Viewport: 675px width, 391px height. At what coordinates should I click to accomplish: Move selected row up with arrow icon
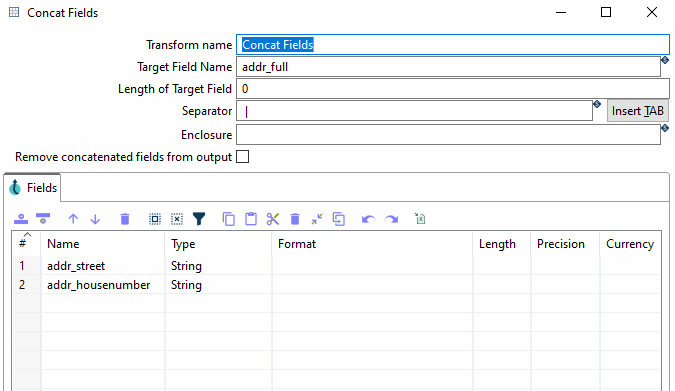(73, 219)
